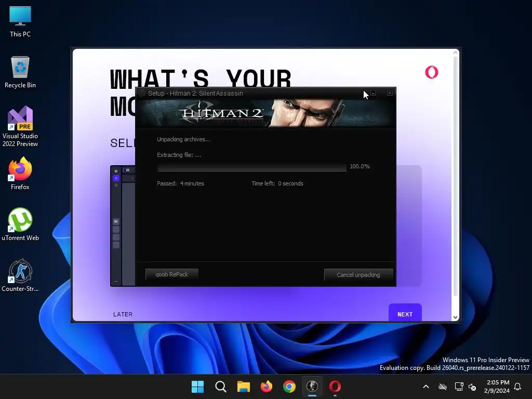
Task: Open the network status tray icon
Action: click(x=459, y=387)
